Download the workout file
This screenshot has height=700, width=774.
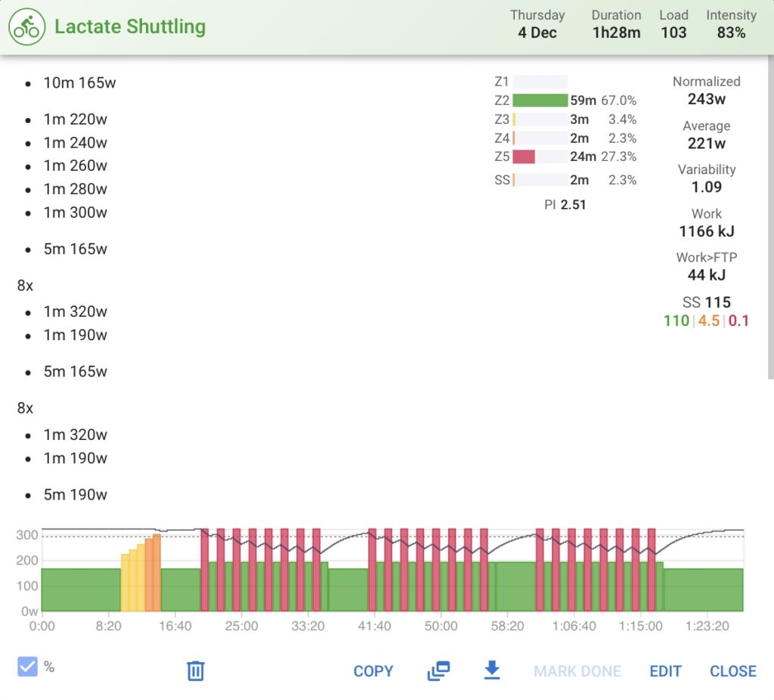tap(492, 671)
